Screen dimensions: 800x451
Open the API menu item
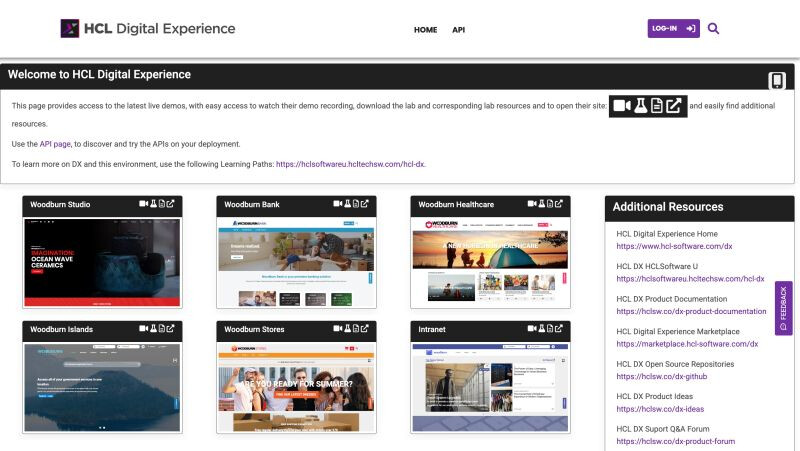(x=458, y=30)
